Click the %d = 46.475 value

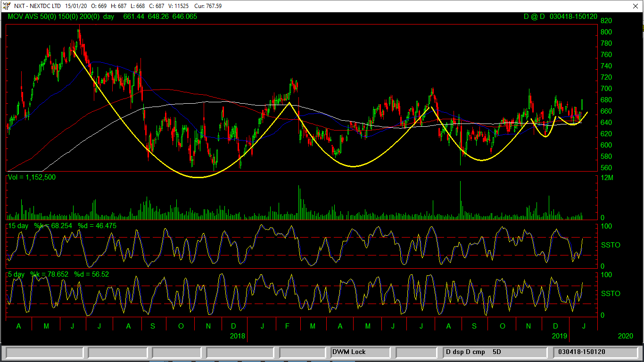click(x=97, y=226)
